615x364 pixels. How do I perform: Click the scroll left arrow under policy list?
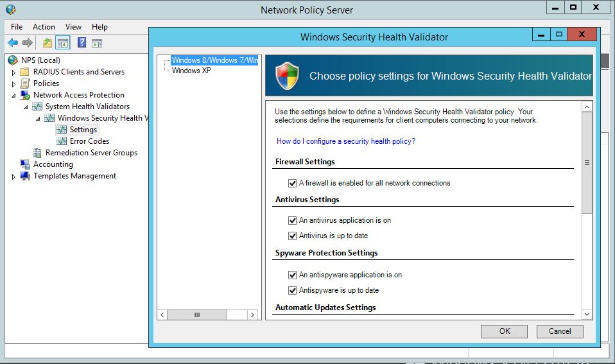pyautogui.click(x=162, y=315)
